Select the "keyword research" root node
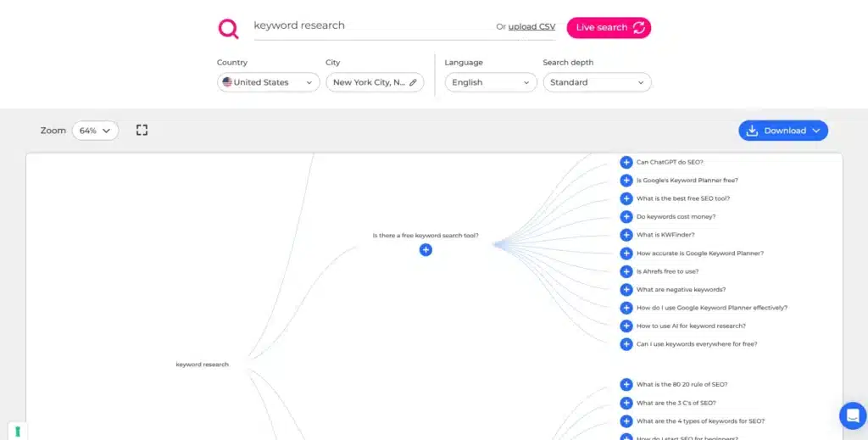Image resolution: width=868 pixels, height=440 pixels. [202, 365]
